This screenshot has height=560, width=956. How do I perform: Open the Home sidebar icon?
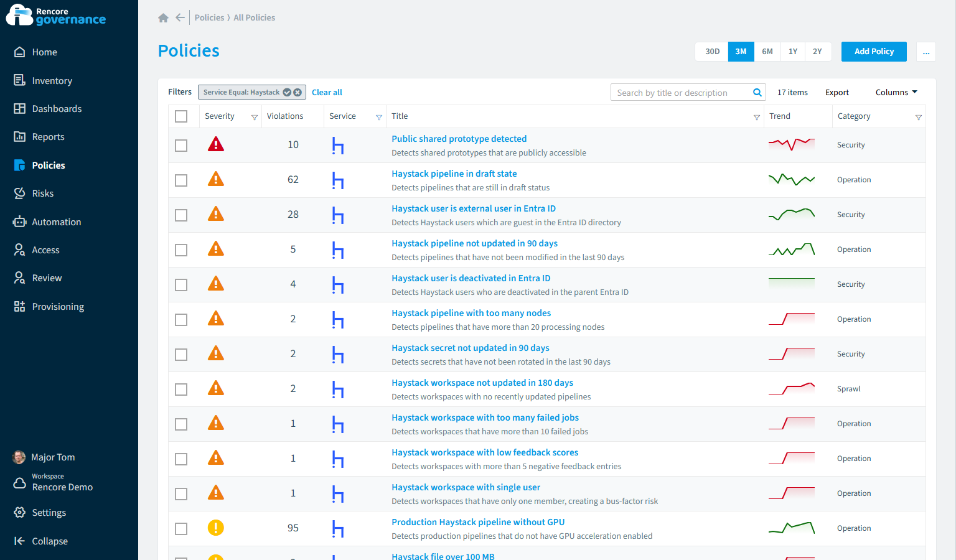pos(20,52)
